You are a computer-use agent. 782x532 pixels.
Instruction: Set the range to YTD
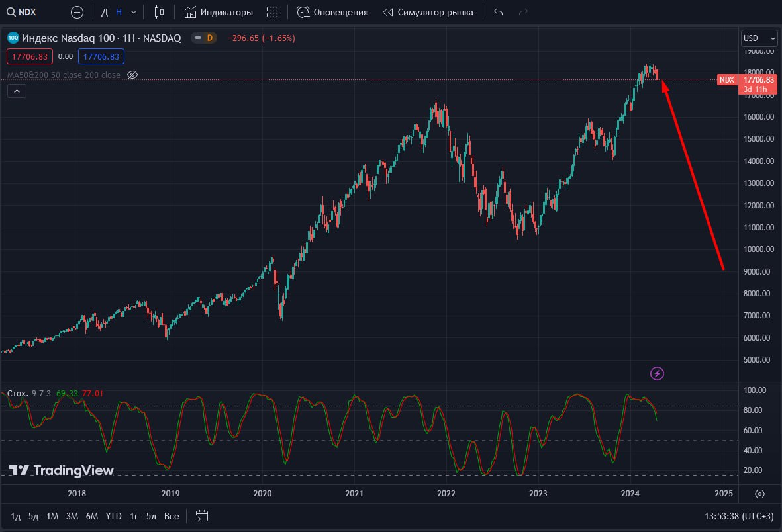point(114,516)
